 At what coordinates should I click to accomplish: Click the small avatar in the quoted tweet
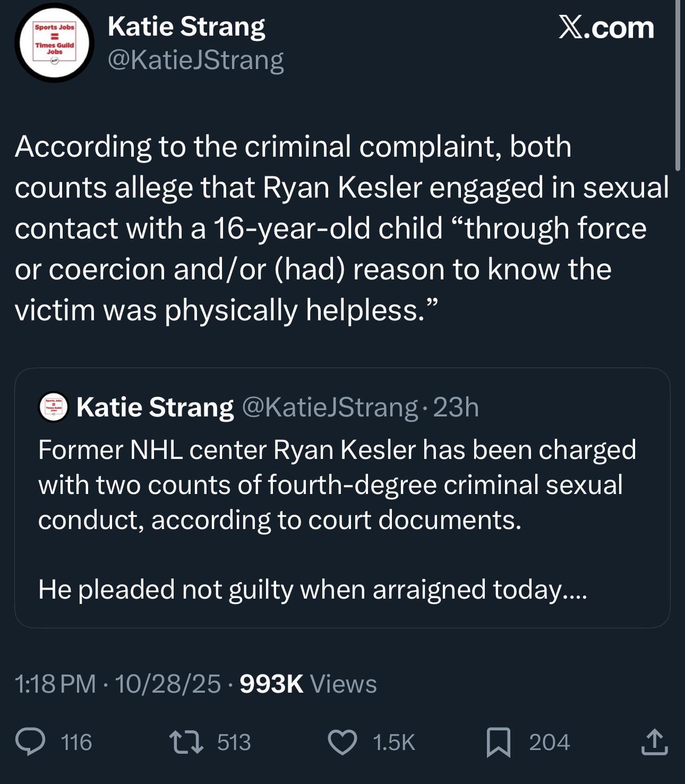point(54,408)
